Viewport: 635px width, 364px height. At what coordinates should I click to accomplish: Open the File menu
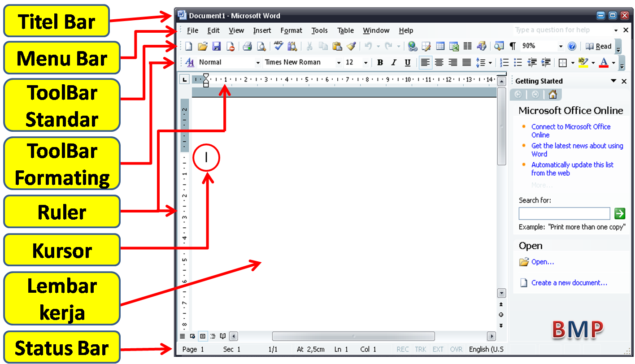point(192,30)
